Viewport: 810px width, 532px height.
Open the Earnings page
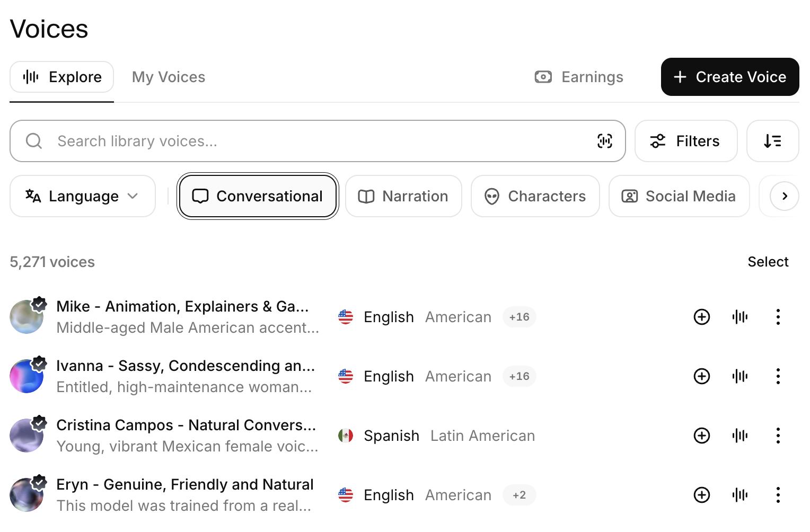click(x=579, y=77)
